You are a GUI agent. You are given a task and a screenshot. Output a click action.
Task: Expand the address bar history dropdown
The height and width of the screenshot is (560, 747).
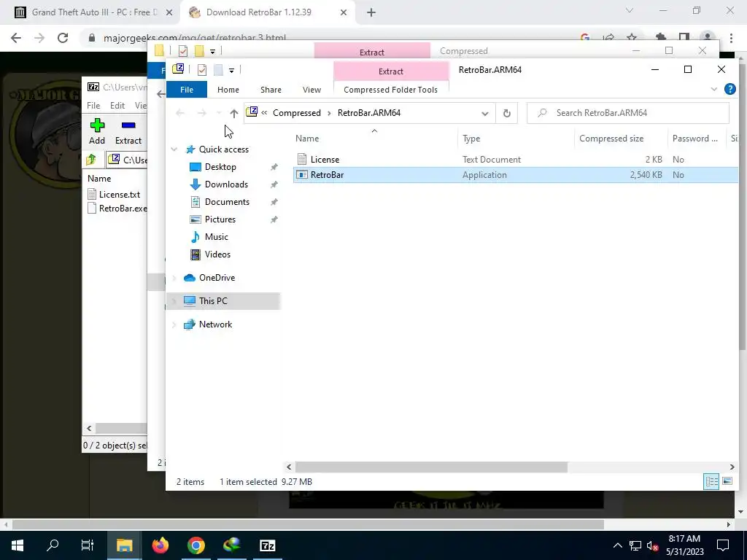click(x=484, y=113)
